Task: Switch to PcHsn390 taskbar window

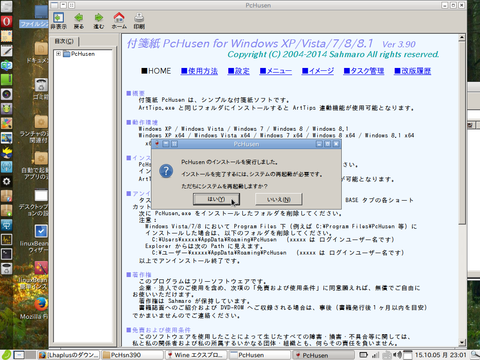Action: point(132,355)
